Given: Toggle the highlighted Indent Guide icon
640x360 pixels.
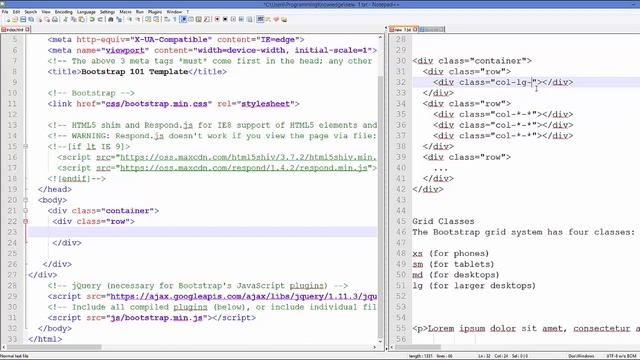Looking at the screenshot, I should click(x=183, y=19).
